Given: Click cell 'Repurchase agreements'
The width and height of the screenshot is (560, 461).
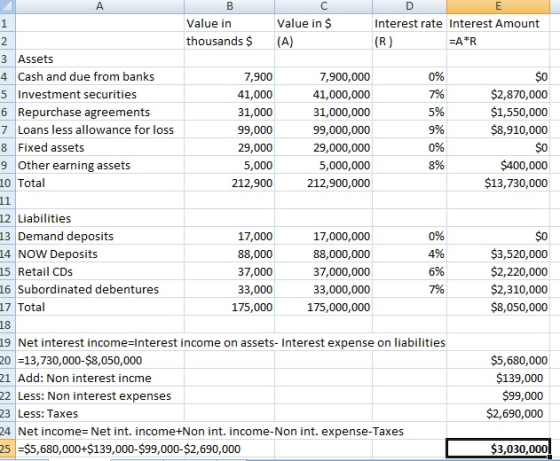Looking at the screenshot, I should coord(100,112).
